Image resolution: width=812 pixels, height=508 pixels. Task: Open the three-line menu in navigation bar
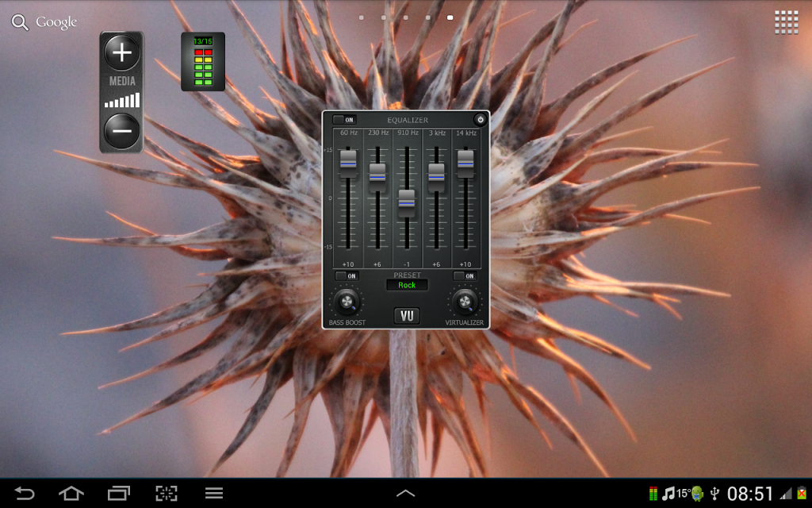pos(214,494)
